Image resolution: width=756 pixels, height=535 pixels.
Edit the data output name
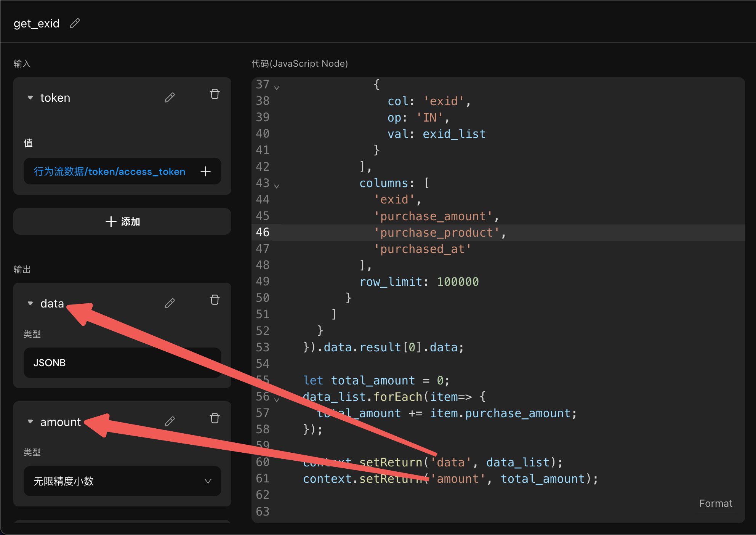[x=170, y=303]
